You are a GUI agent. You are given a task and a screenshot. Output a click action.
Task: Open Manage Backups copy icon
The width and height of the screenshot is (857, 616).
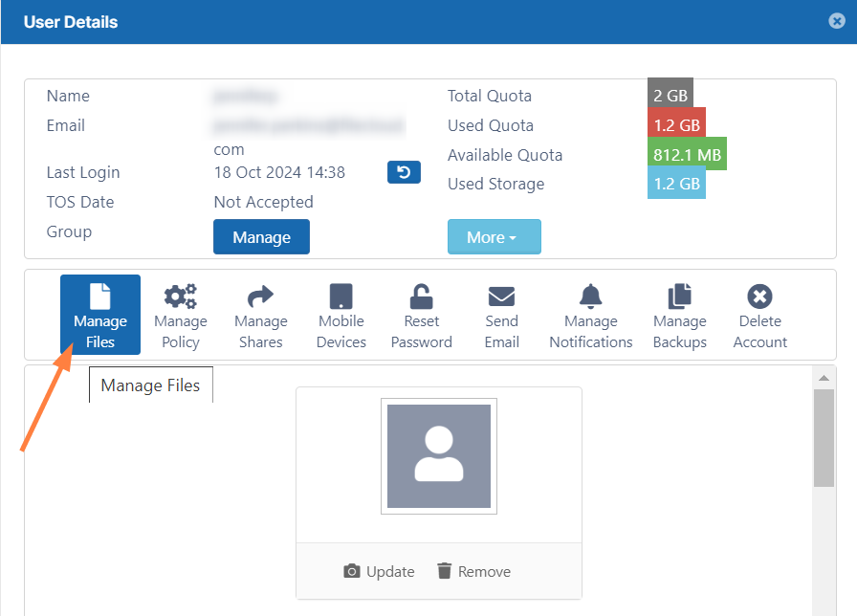tap(679, 297)
